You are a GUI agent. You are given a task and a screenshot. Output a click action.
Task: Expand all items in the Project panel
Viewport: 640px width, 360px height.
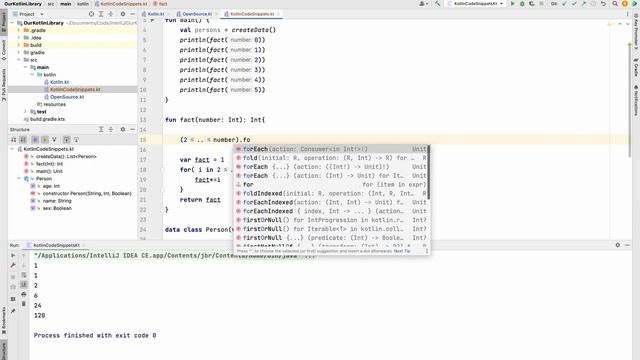coord(101,14)
